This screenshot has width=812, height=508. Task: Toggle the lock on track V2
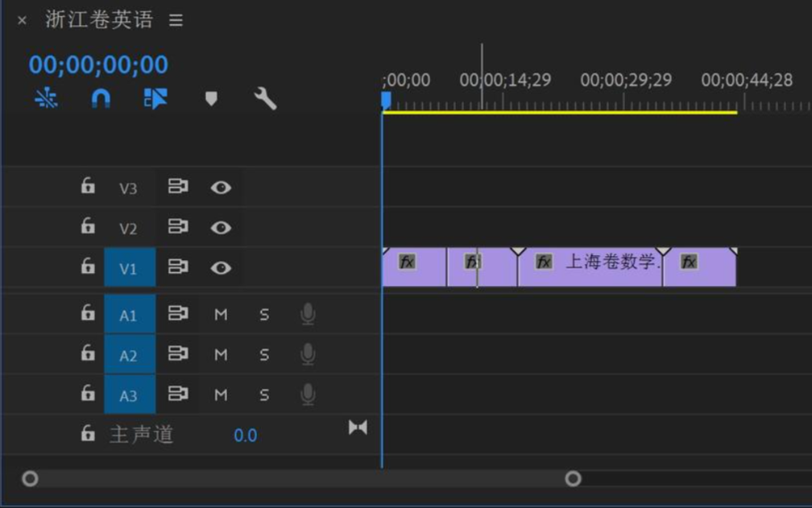click(88, 227)
